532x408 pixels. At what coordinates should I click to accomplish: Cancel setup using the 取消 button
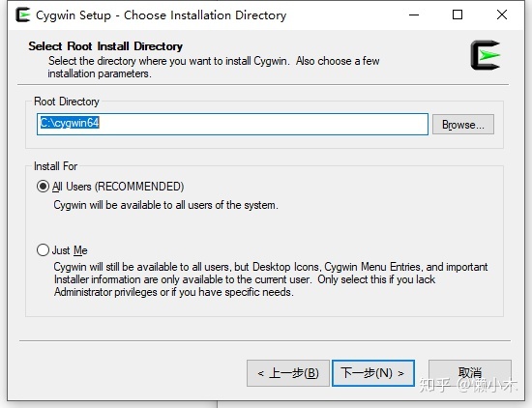[x=469, y=373]
